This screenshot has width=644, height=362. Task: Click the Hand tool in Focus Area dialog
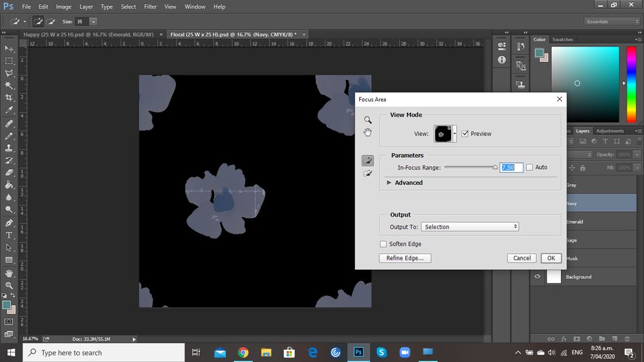click(x=367, y=132)
